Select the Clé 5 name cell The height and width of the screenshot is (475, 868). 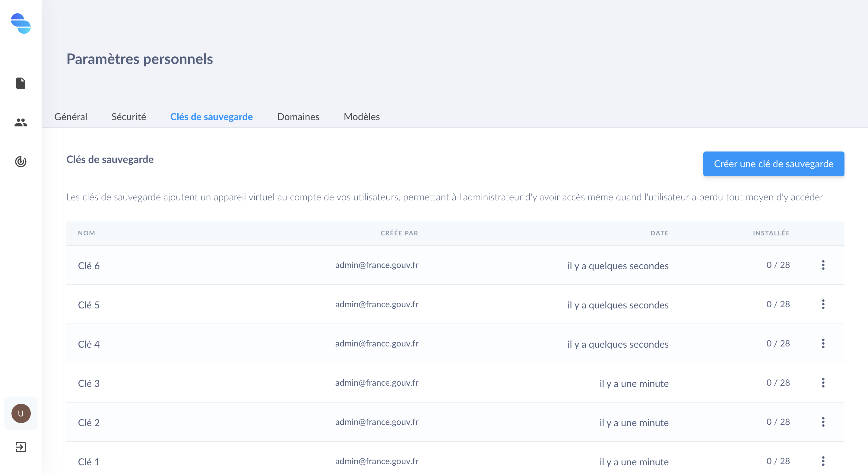(x=89, y=305)
